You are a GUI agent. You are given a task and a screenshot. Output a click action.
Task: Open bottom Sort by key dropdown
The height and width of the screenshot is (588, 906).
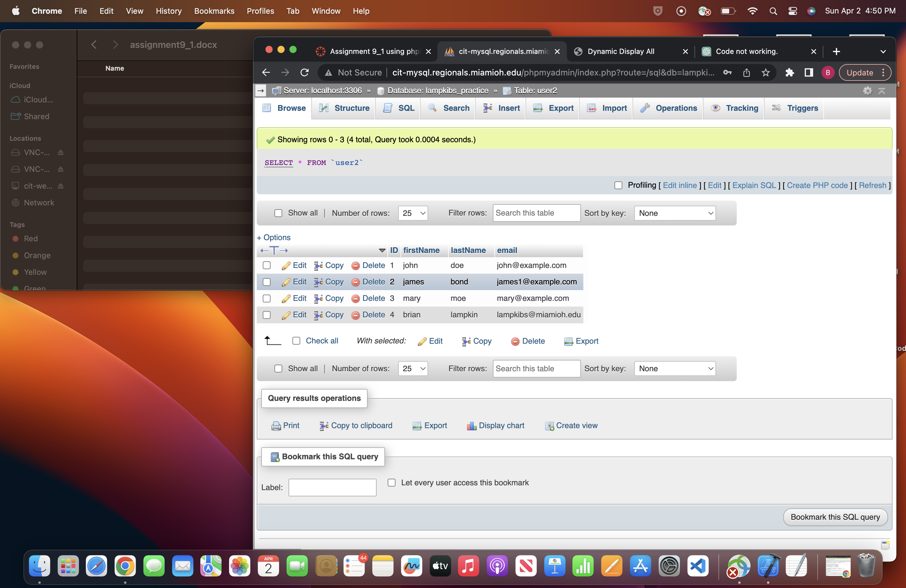point(674,369)
